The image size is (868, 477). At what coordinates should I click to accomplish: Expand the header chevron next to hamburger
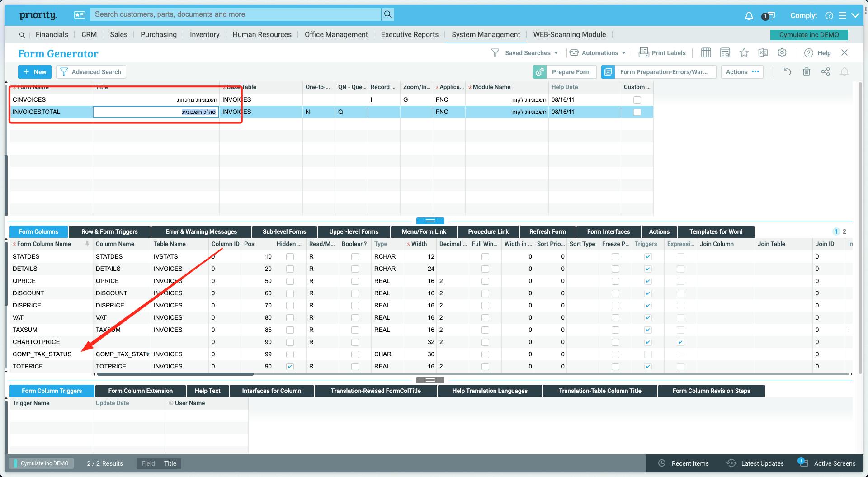(855, 15)
